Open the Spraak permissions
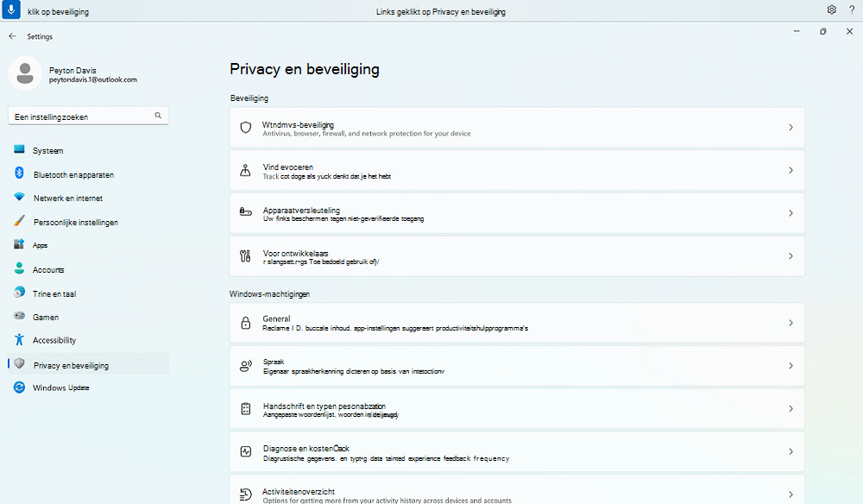Image resolution: width=863 pixels, height=504 pixels. pyautogui.click(x=517, y=366)
